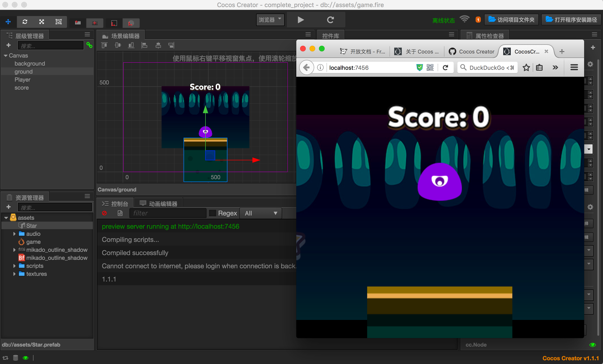
Task: Toggle the Regex checkbox
Action: (212, 213)
